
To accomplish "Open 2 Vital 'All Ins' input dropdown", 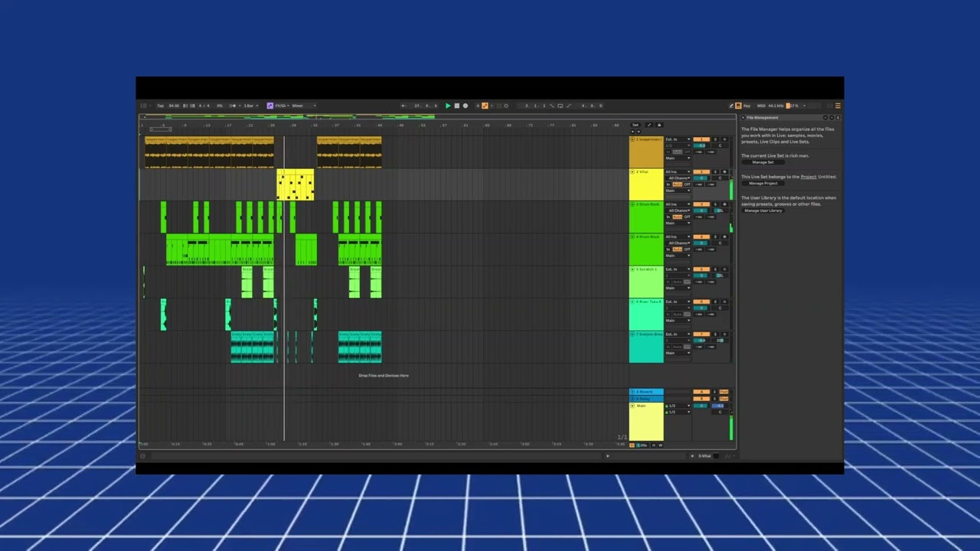I will coord(678,171).
